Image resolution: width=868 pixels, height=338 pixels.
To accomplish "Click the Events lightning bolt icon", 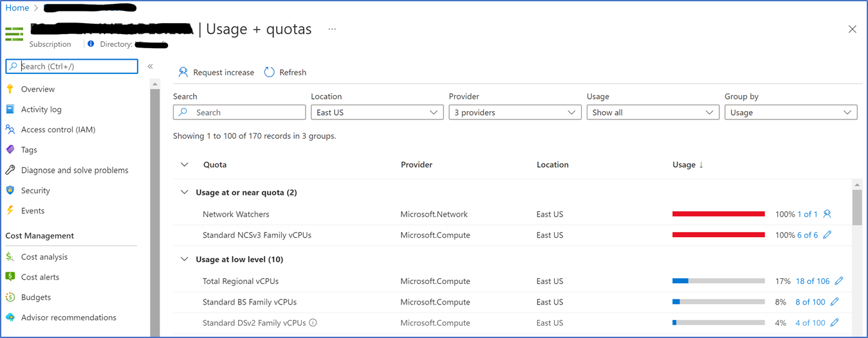I will coord(10,211).
